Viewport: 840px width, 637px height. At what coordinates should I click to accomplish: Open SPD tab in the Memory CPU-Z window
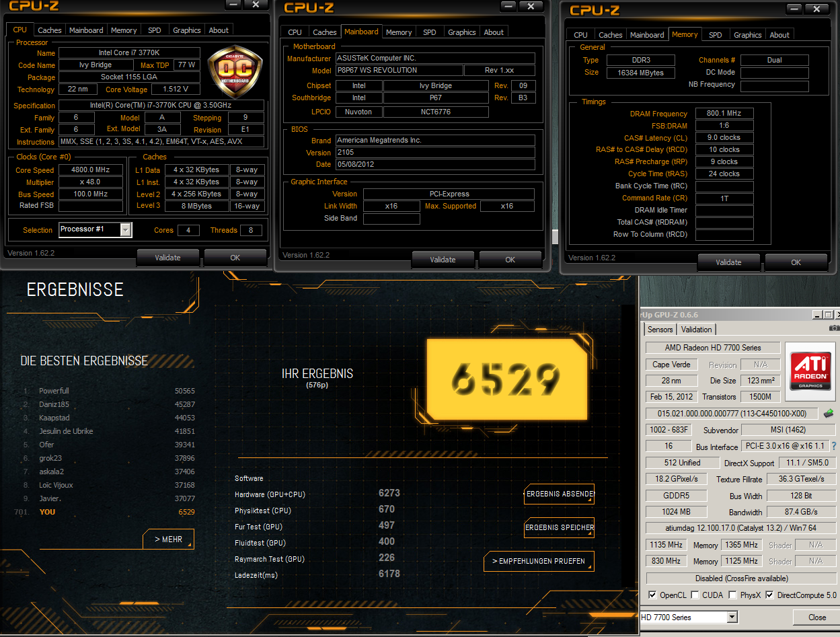716,35
